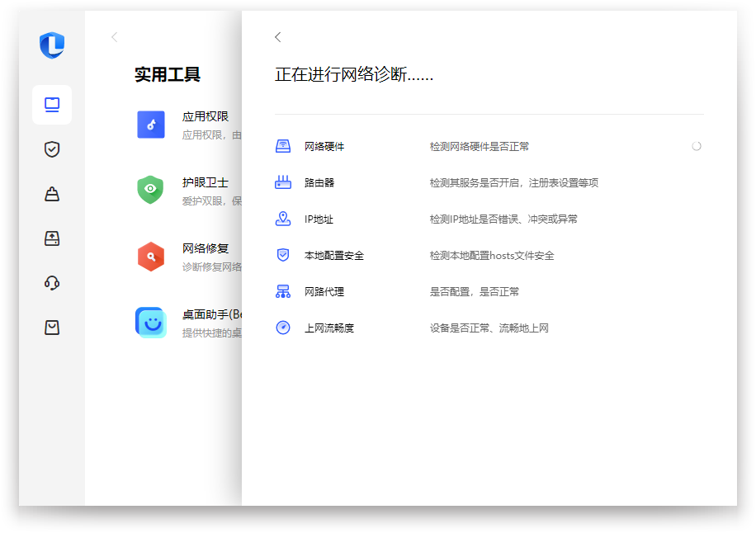Click back arrow on network diagnosis panel
756x533 pixels.
277,37
